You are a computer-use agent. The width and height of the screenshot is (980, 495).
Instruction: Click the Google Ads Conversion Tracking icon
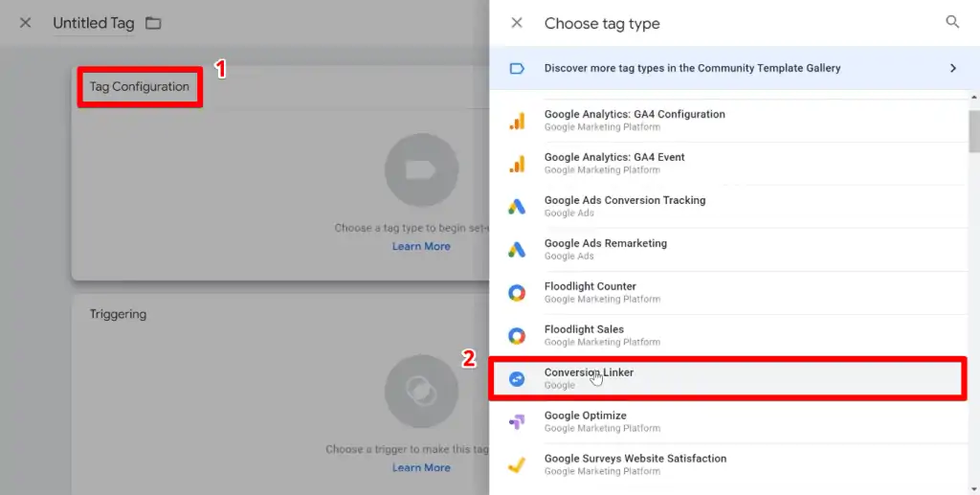[517, 207]
